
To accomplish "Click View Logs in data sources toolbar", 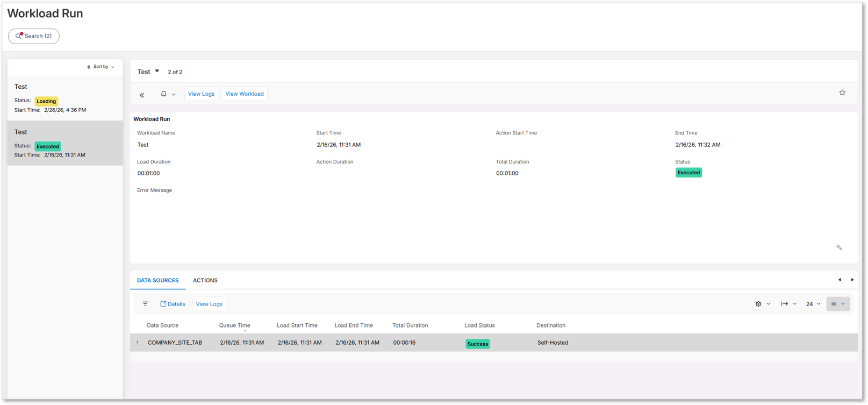I will point(209,304).
